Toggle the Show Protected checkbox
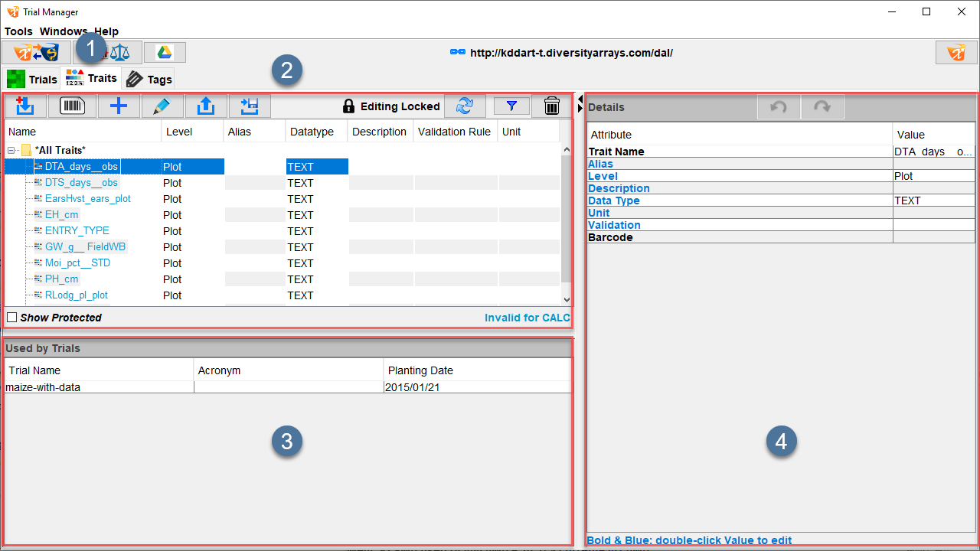The height and width of the screenshot is (551, 980). pos(11,318)
